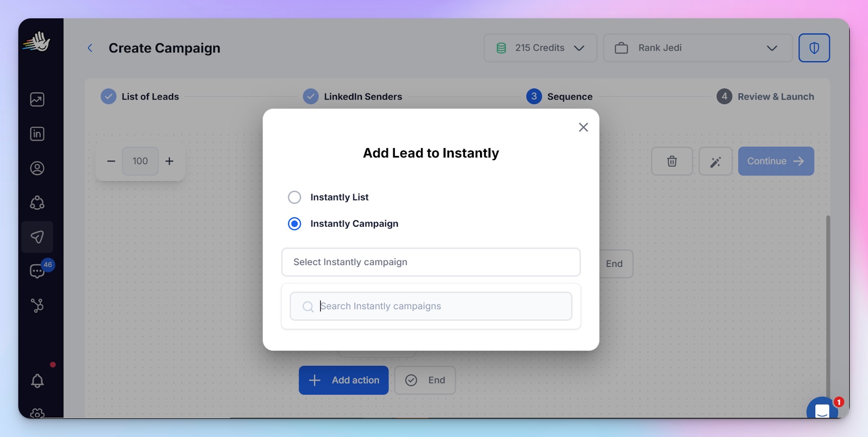Open the workflow branch sidebar icon

tap(37, 306)
